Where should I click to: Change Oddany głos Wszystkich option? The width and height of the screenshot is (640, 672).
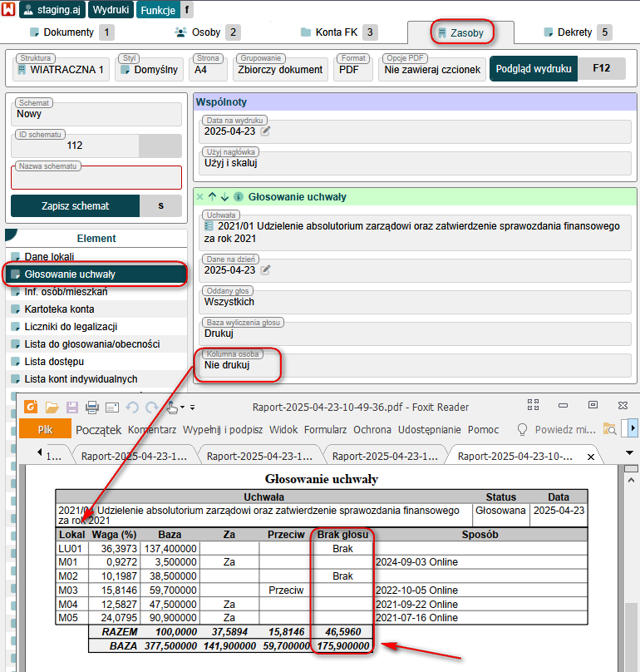point(416,302)
